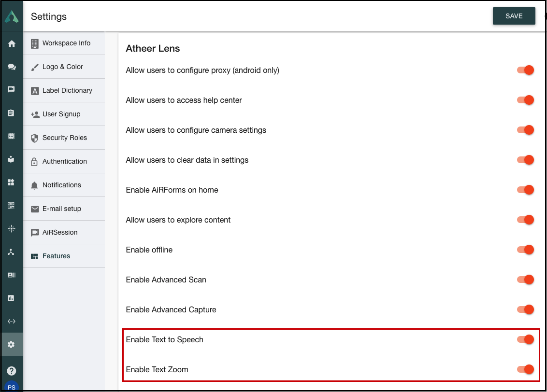This screenshot has width=547, height=392.
Task: Click the Atheer logo icon
Action: click(x=12, y=16)
